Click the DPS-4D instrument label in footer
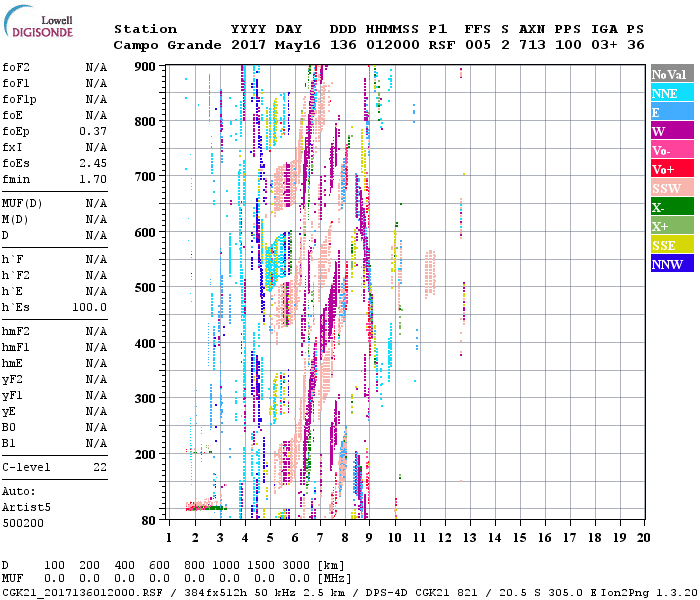700x600 pixels. click(386, 593)
